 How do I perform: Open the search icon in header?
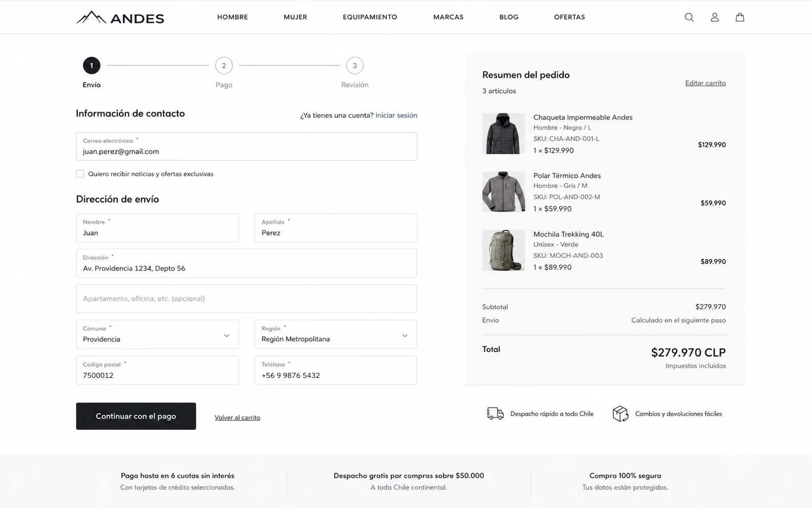pos(689,17)
